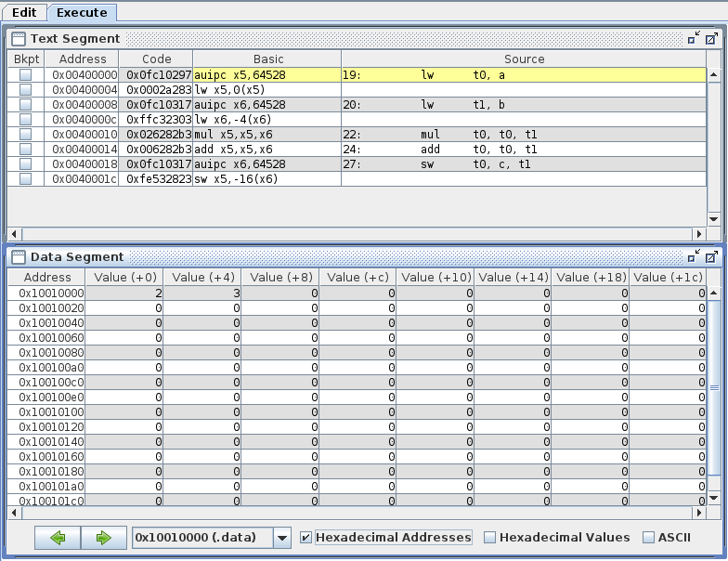Set breakpoint at address 0x00400010
The image size is (728, 561).
26,134
